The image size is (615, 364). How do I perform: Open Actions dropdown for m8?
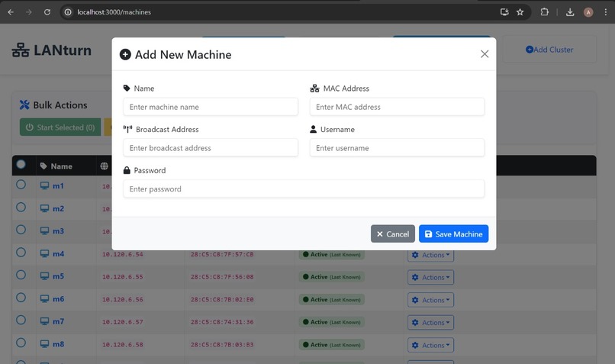coord(430,345)
